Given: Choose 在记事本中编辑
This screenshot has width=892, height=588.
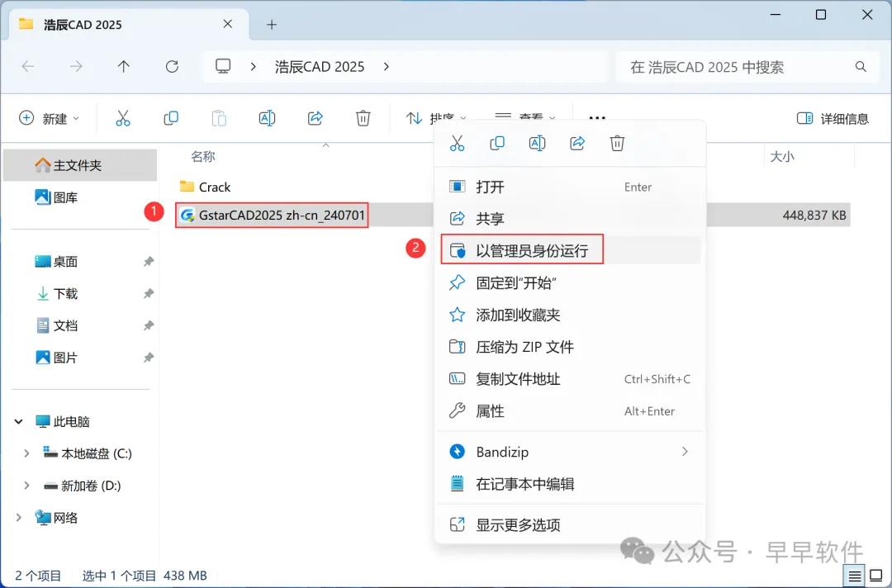Looking at the screenshot, I should [570, 484].
